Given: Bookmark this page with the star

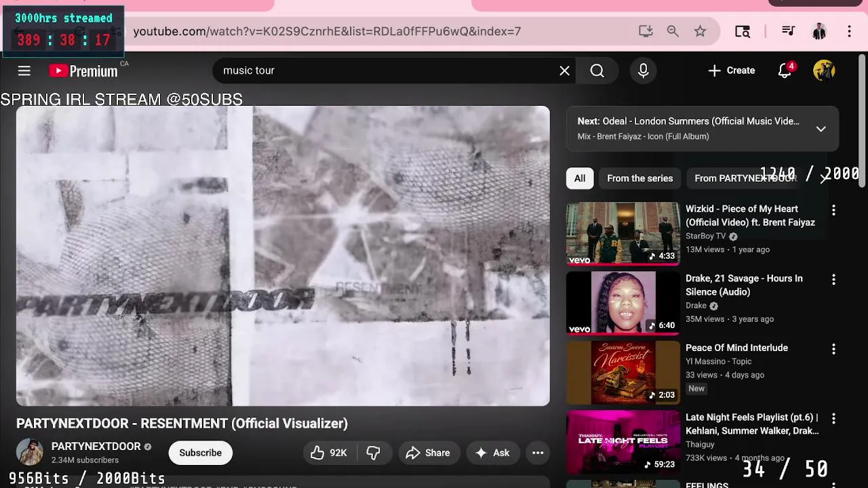Looking at the screenshot, I should (700, 31).
